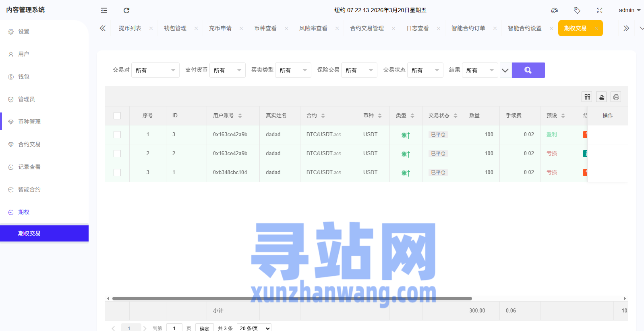Open the column filter grid icon

click(x=587, y=97)
